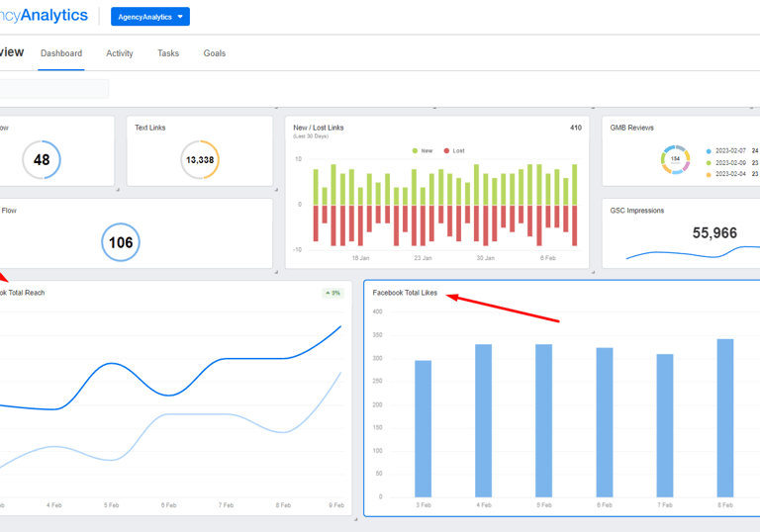Click the AgencyAnalytics logo
This screenshot has width=760, height=532.
point(44,16)
